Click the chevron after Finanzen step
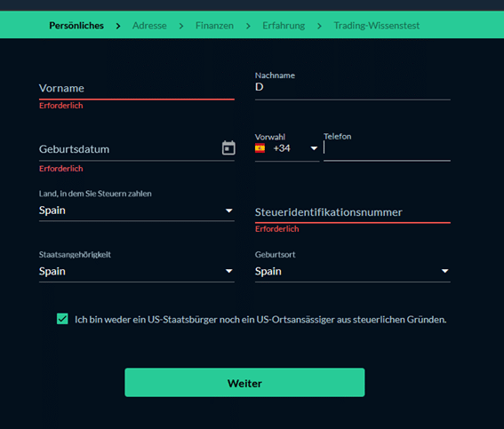504x429 pixels. tap(248, 26)
